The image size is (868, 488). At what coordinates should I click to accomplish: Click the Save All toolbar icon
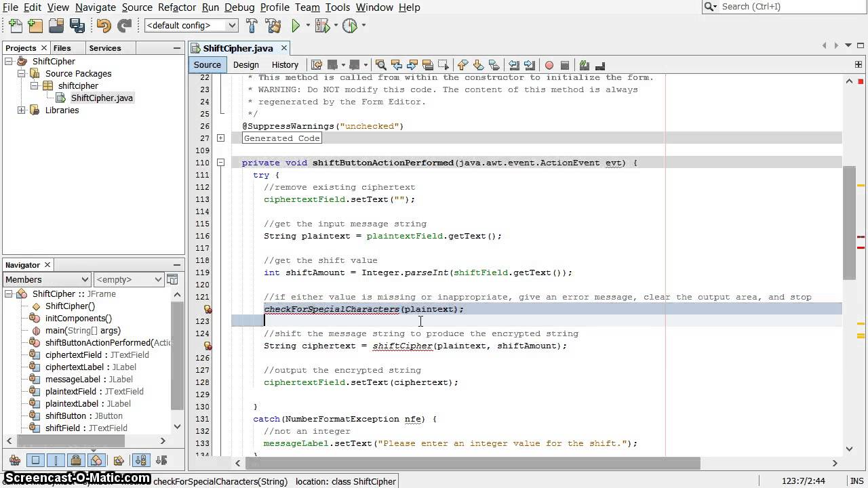(77, 26)
